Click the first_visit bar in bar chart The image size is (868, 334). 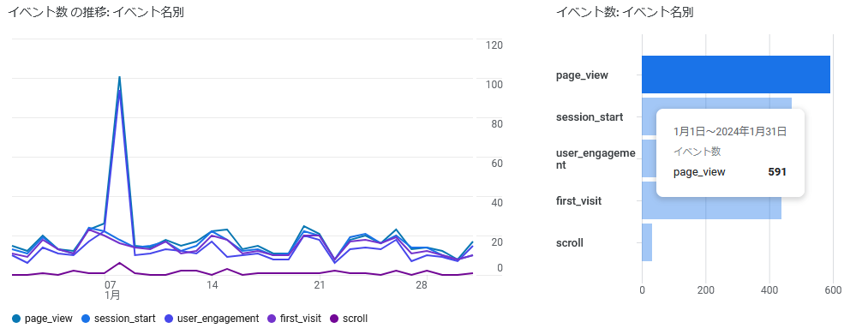pos(711,200)
